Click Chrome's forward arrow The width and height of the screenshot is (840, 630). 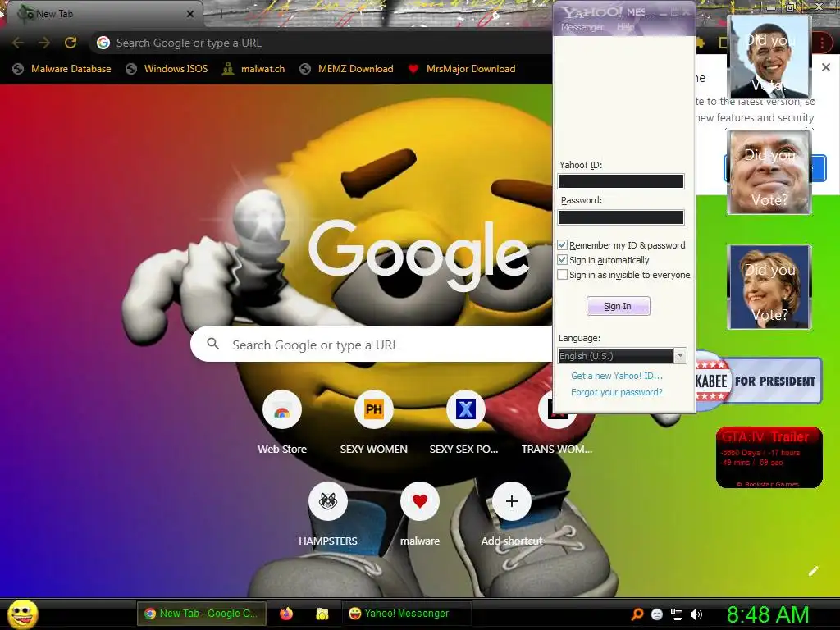44,43
